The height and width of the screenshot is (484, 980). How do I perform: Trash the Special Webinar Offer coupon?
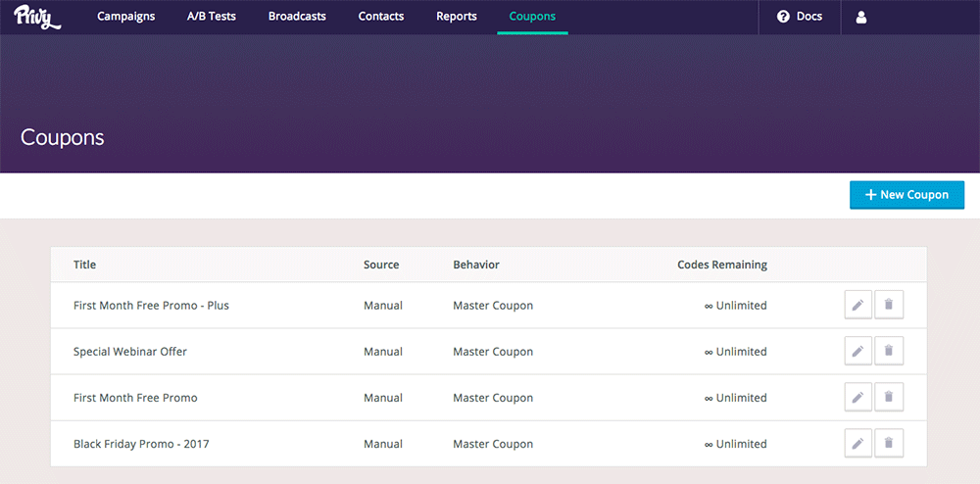click(x=889, y=352)
